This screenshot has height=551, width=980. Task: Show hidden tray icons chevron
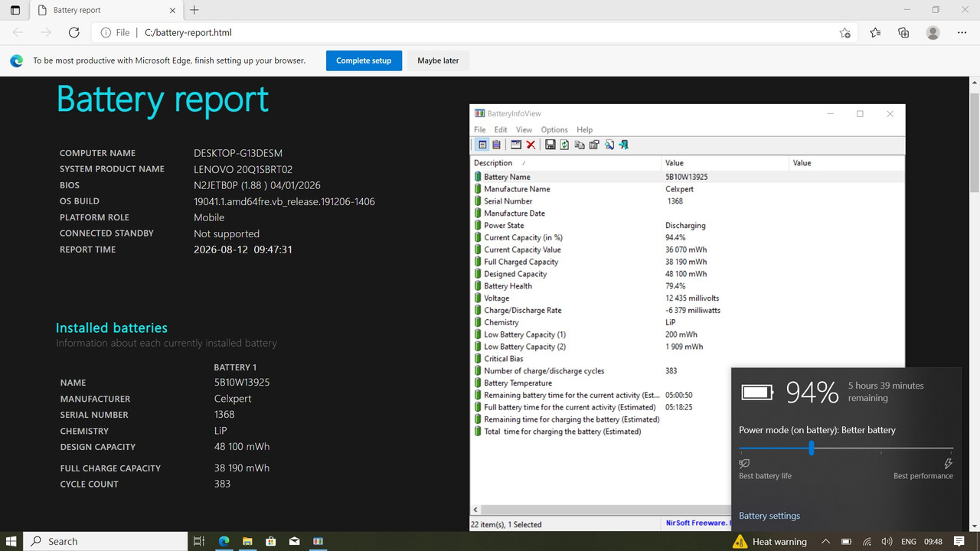(825, 541)
